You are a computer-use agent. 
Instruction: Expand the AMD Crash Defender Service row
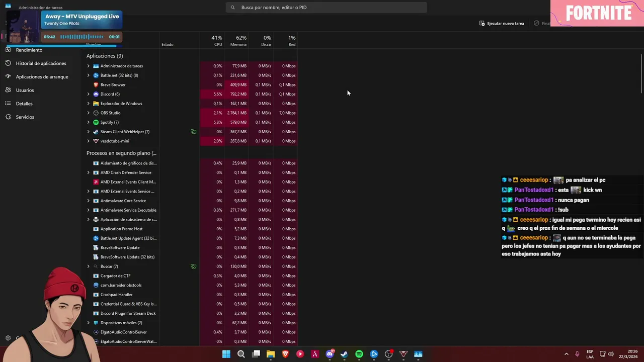pyautogui.click(x=88, y=172)
